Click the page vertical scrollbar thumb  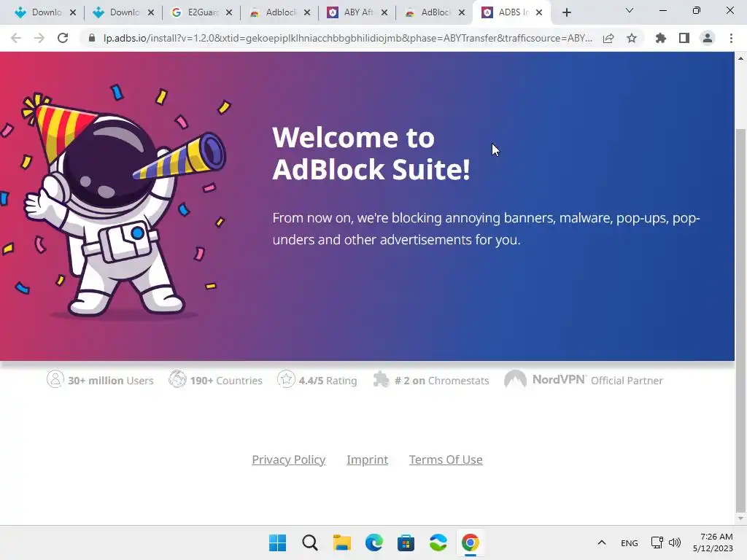(x=740, y=319)
